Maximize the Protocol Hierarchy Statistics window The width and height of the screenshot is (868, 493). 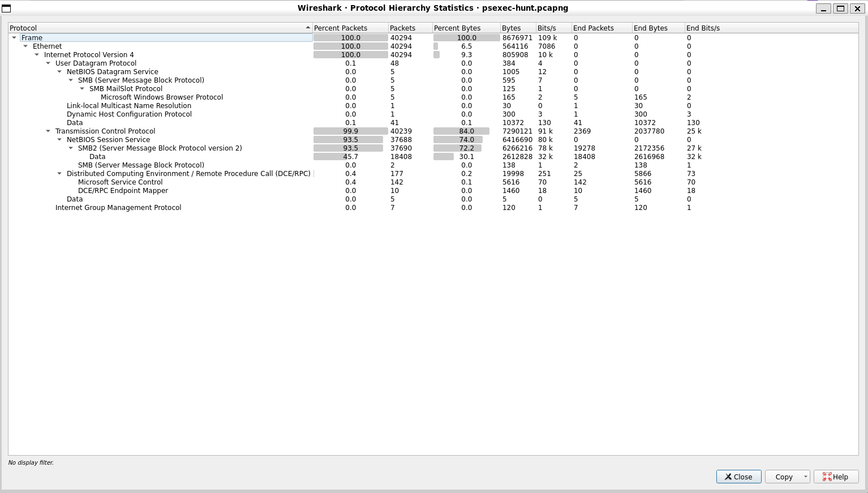(840, 8)
